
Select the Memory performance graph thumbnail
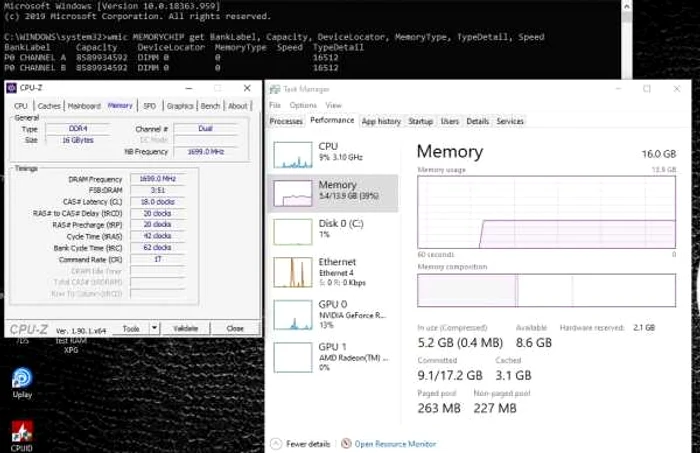coord(293,193)
